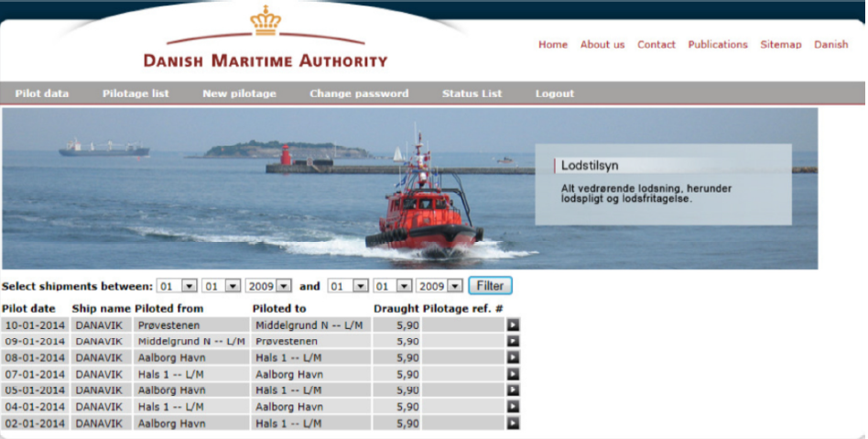Click the Ship name column header

pos(102,309)
